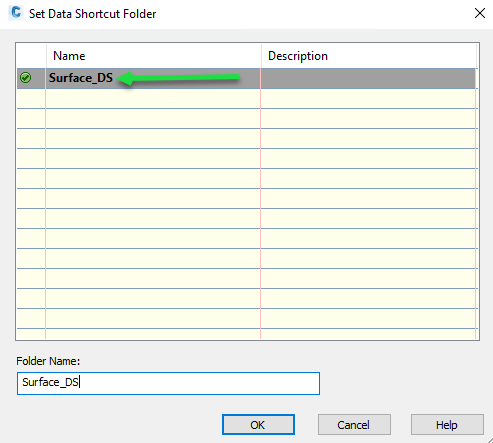Click the Description cell of the Surface_DS row

tap(368, 78)
